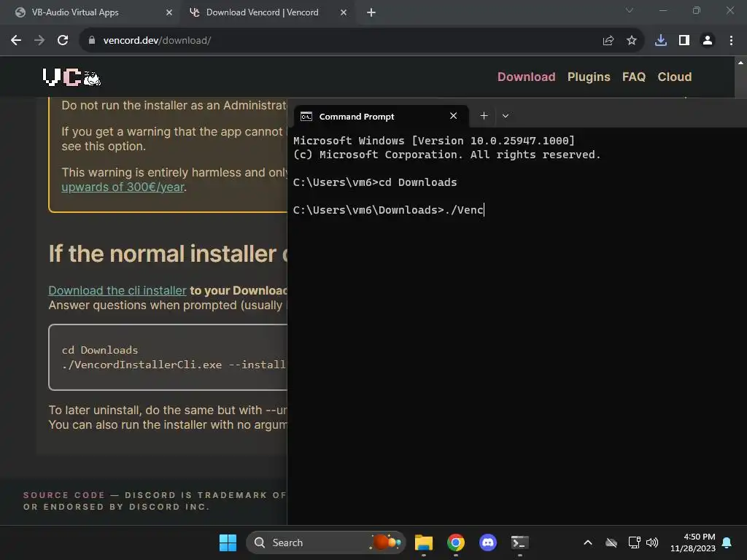
Task: Open a new Chrome tab
Action: tap(371, 12)
